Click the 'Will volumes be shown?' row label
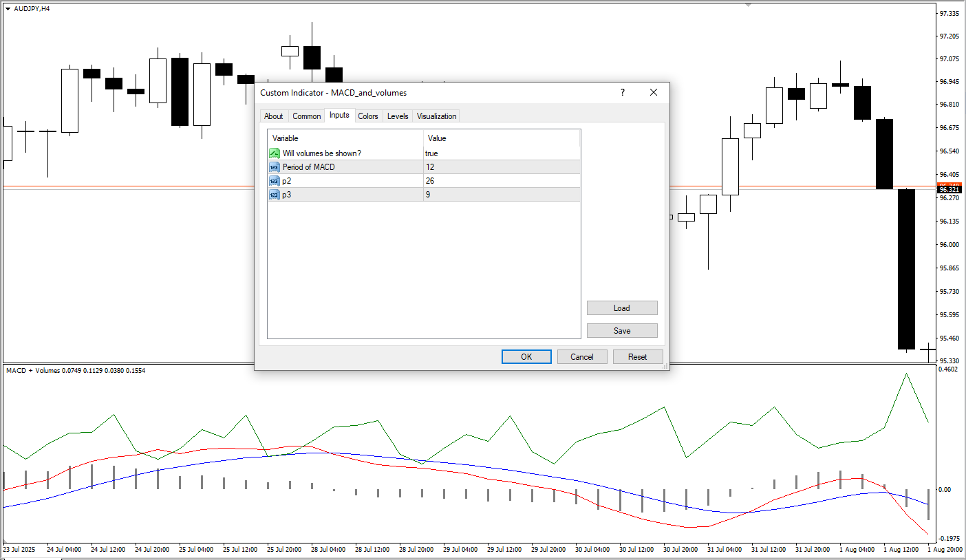The width and height of the screenshot is (966, 560). (x=322, y=153)
